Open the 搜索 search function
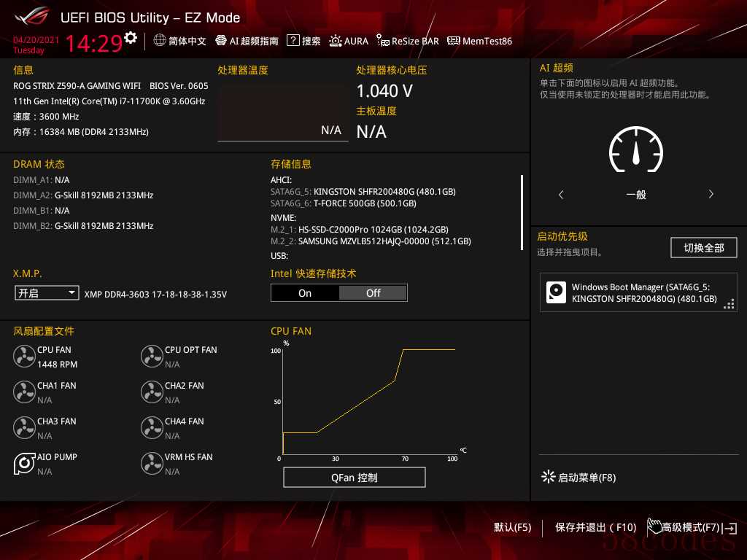 (x=304, y=41)
